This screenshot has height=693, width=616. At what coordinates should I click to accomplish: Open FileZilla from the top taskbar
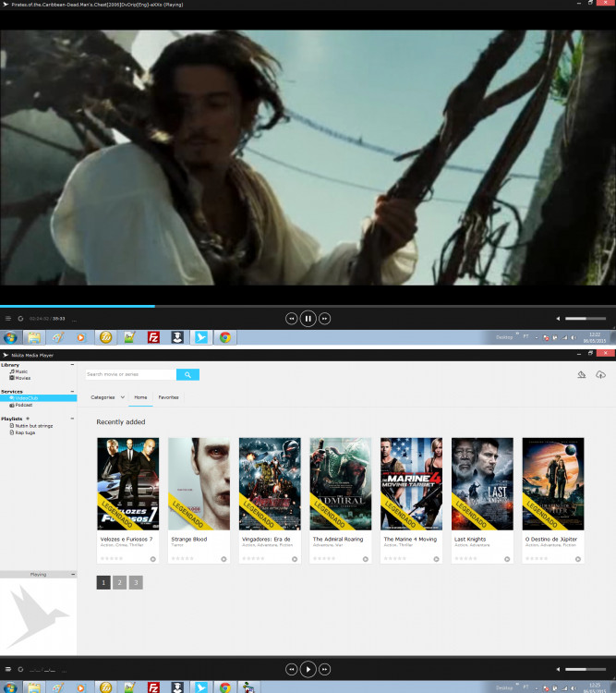tap(153, 337)
